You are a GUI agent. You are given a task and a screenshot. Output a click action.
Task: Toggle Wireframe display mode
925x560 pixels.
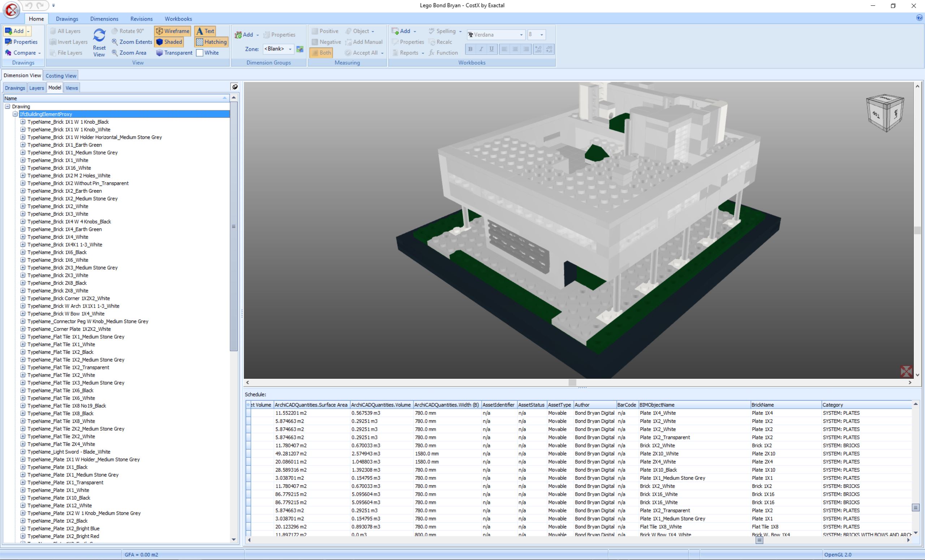tap(172, 31)
